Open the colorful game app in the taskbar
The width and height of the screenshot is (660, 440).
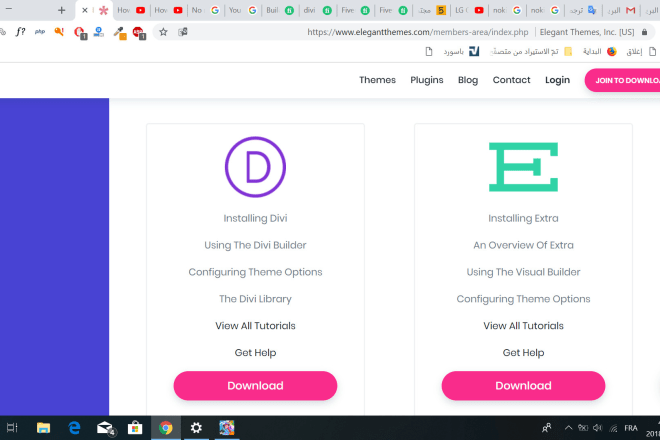[227, 428]
